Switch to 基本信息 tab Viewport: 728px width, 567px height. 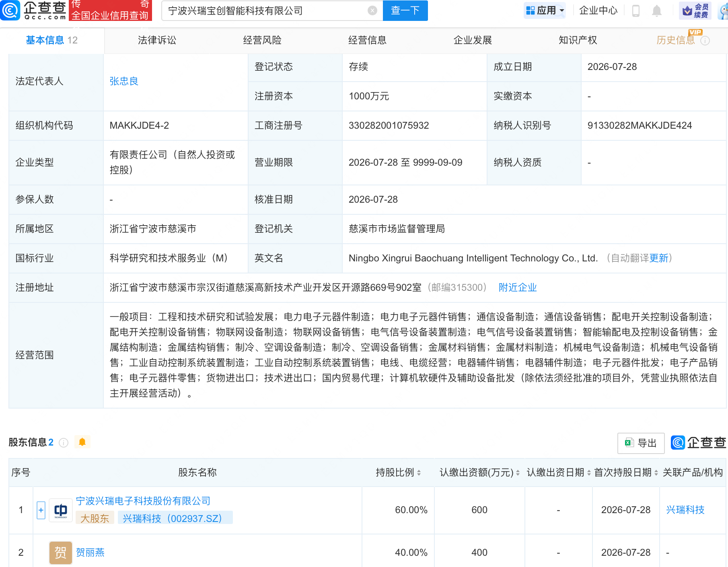(52, 40)
